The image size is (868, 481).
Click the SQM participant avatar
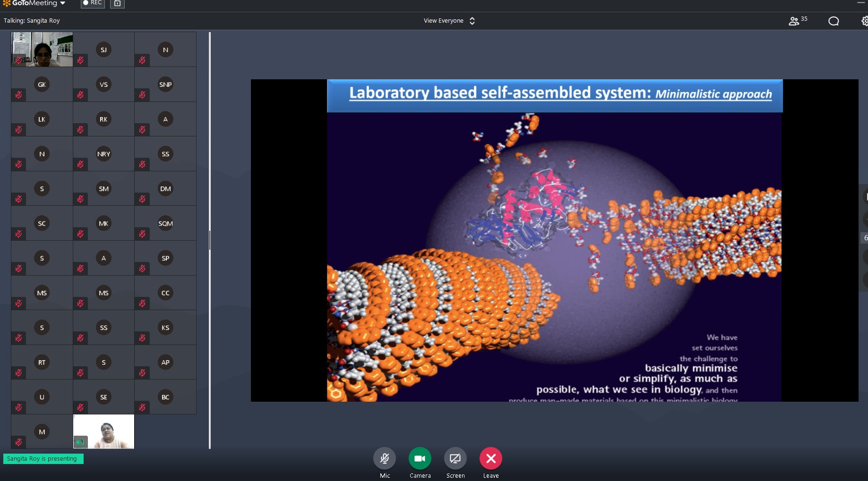pos(165,223)
